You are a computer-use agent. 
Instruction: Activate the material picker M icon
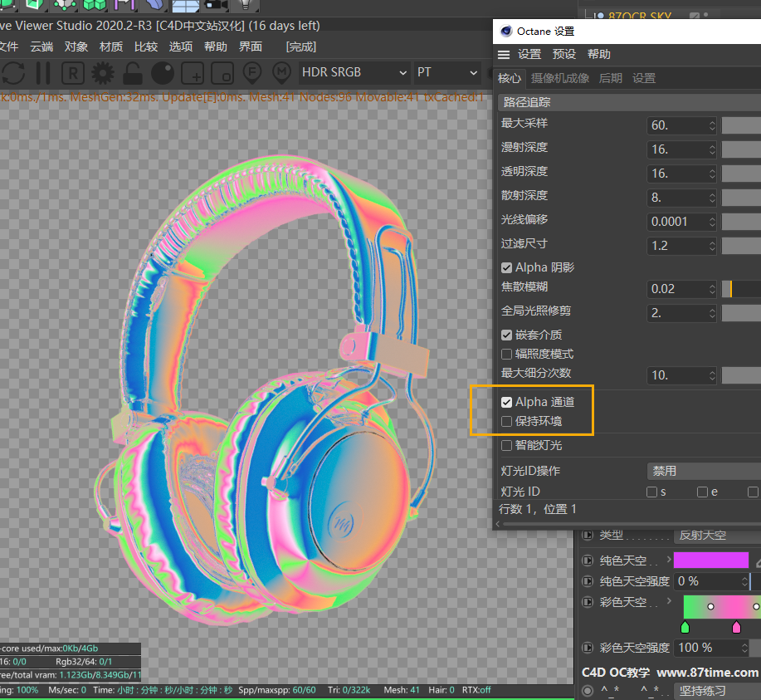(x=281, y=73)
